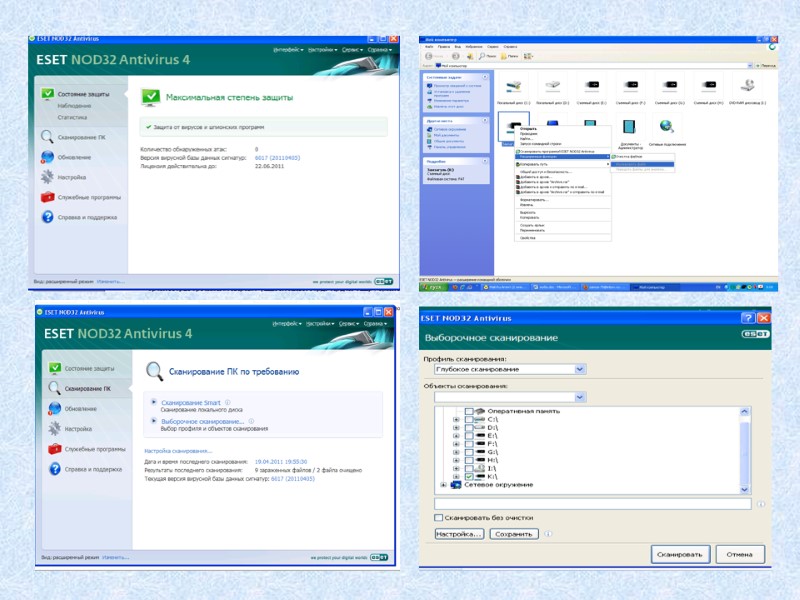Viewport: 800px width, 600px height.
Task: Select the DVD-RAM дисковод (I:) icon
Action: click(747, 85)
